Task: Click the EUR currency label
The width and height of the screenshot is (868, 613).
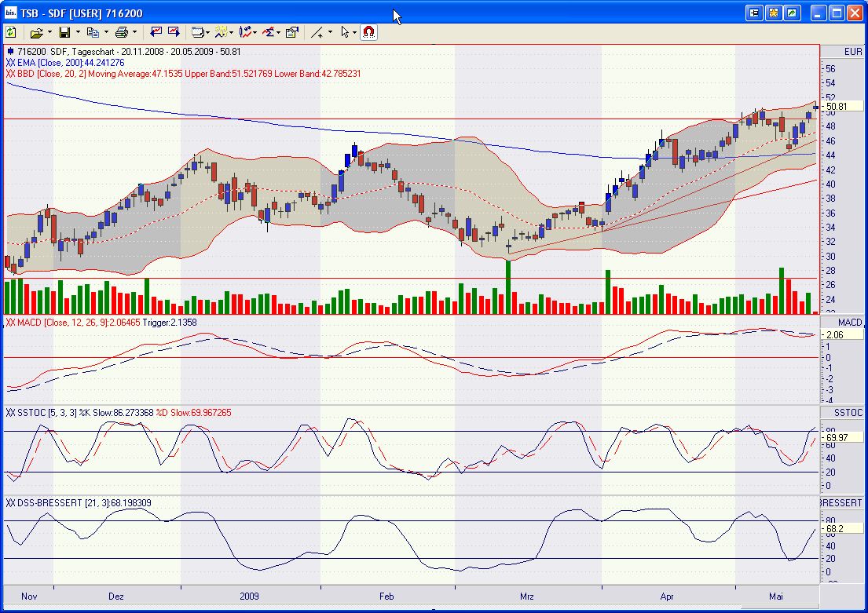Action: pyautogui.click(x=853, y=52)
